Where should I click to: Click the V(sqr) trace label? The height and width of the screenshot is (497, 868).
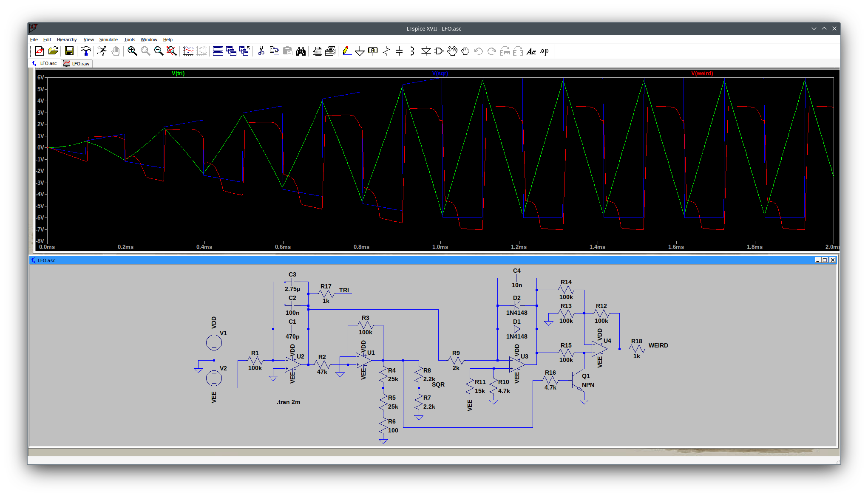click(x=440, y=73)
